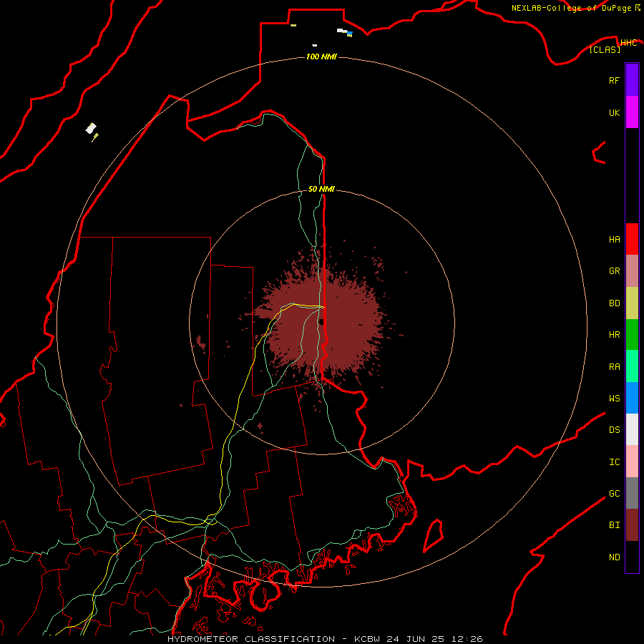This screenshot has width=644, height=644.
Task: Click the DS legend label
Action: pyautogui.click(x=614, y=429)
